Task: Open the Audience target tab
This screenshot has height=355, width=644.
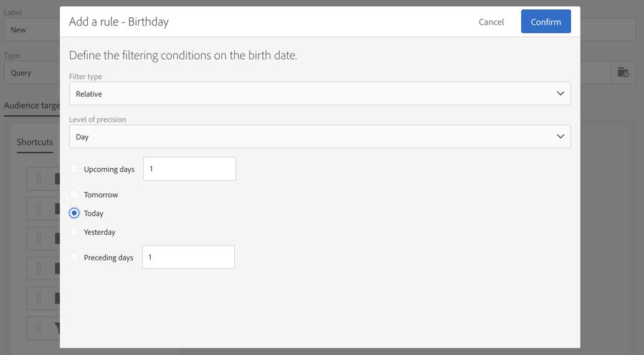Action: 32,105
